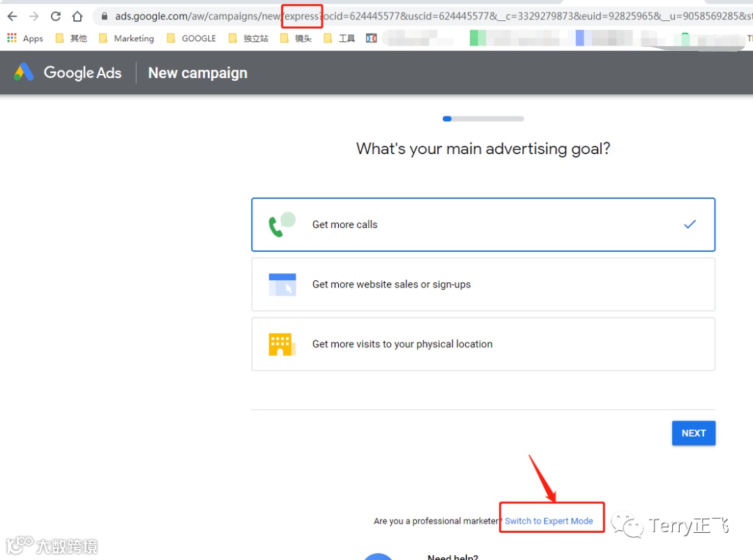Click the Google Ads logo
This screenshot has height=560, width=753.
(x=24, y=73)
